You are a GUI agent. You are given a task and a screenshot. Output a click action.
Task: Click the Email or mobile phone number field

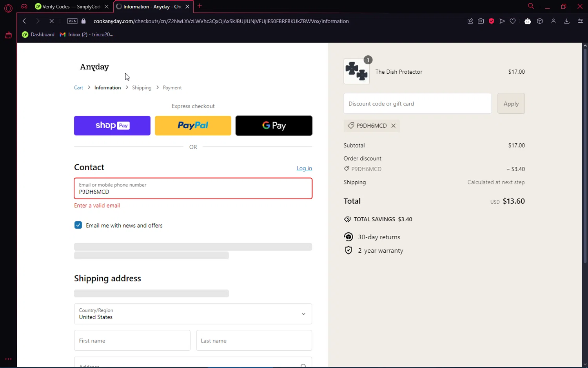193,188
